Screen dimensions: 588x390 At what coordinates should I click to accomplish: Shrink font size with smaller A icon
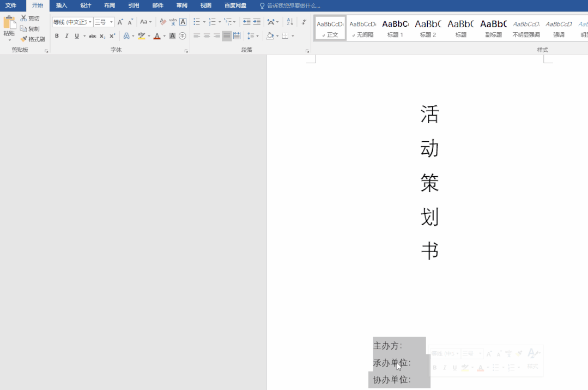pyautogui.click(x=130, y=22)
